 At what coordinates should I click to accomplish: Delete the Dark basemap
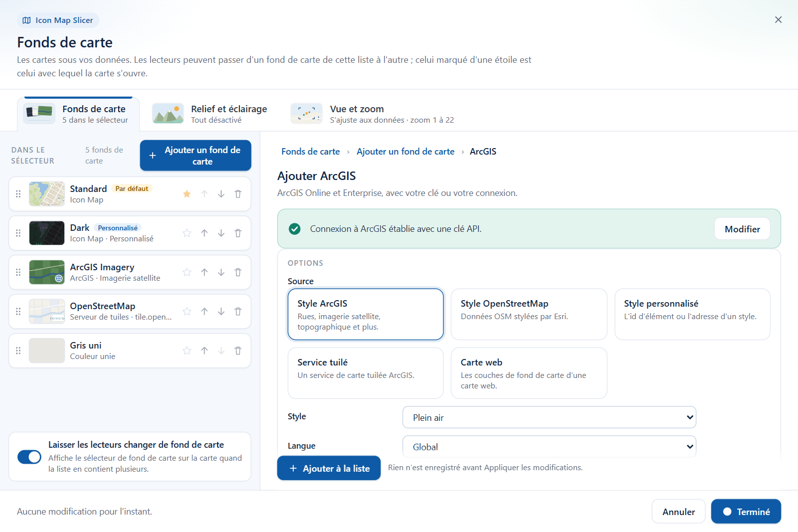238,233
